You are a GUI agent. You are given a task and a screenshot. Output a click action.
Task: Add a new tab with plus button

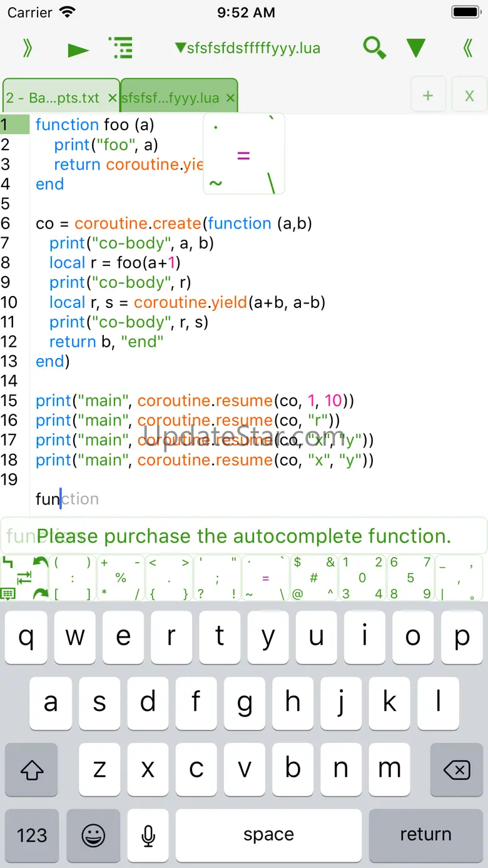pos(428,95)
